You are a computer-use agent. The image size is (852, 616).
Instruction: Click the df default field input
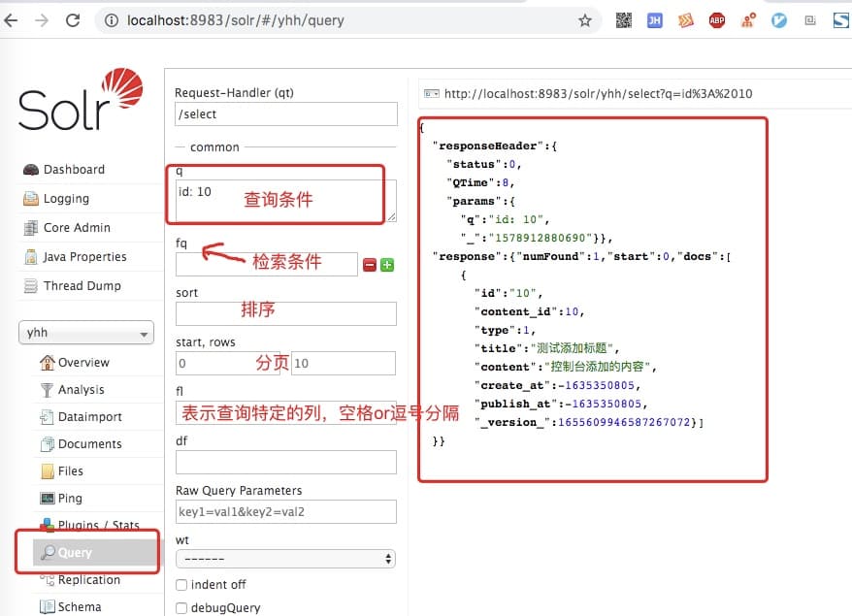point(286,463)
